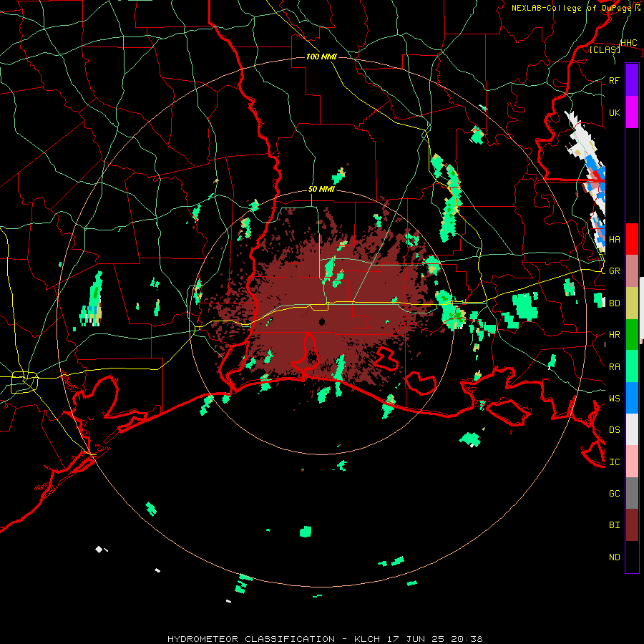Screen dimensions: 644x644
Task: Click the HHC product label
Action: (x=629, y=43)
